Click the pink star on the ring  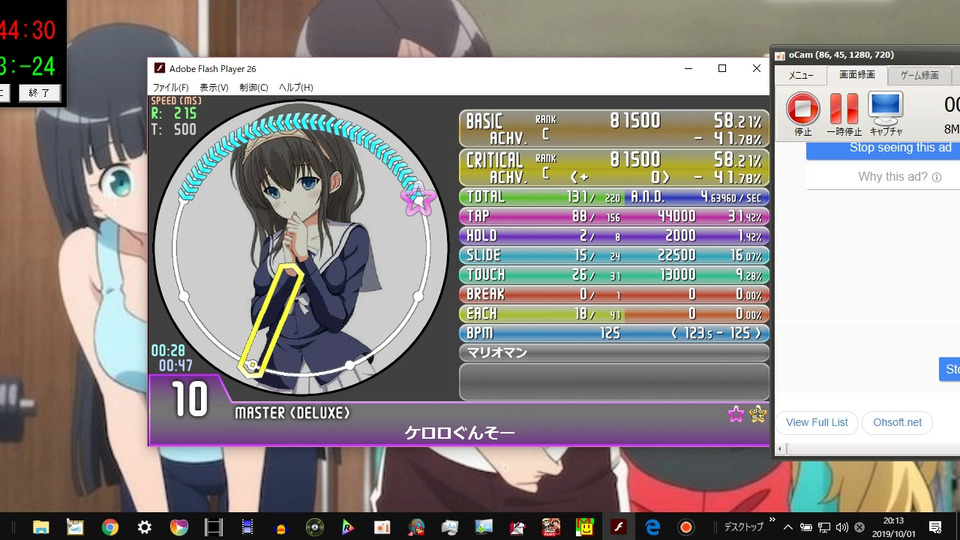click(x=418, y=199)
